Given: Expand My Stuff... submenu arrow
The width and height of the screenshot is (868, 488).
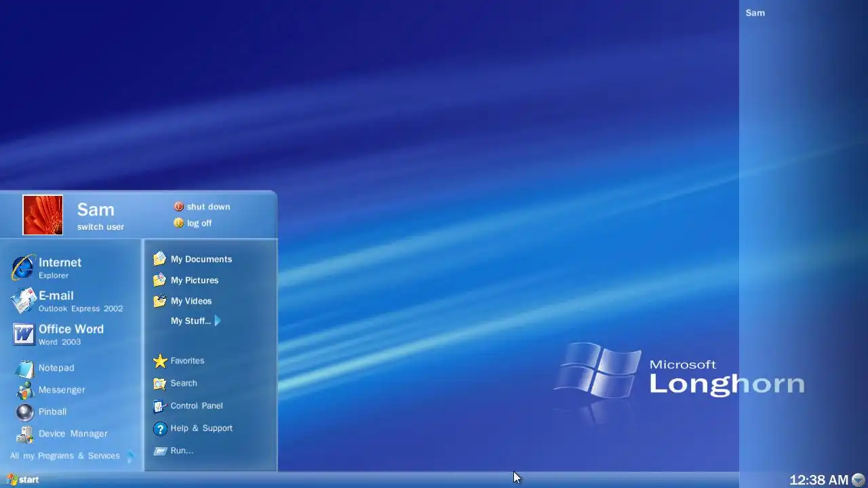Looking at the screenshot, I should tap(218, 321).
